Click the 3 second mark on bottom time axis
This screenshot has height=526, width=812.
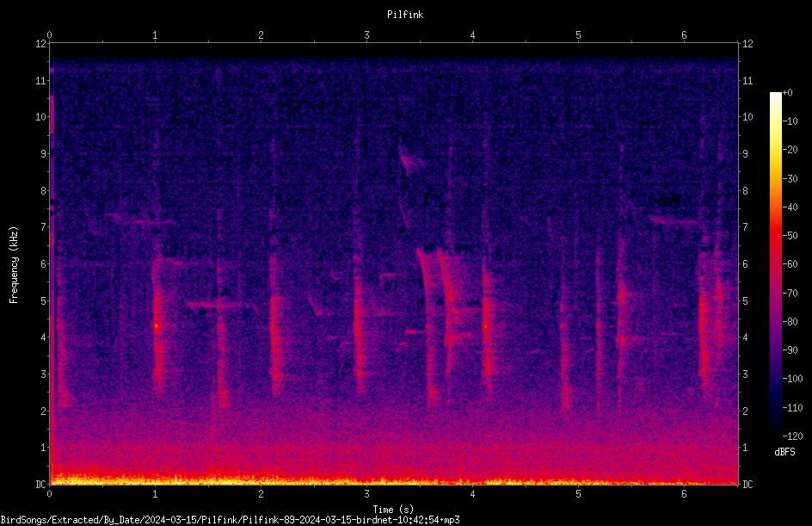(x=366, y=494)
